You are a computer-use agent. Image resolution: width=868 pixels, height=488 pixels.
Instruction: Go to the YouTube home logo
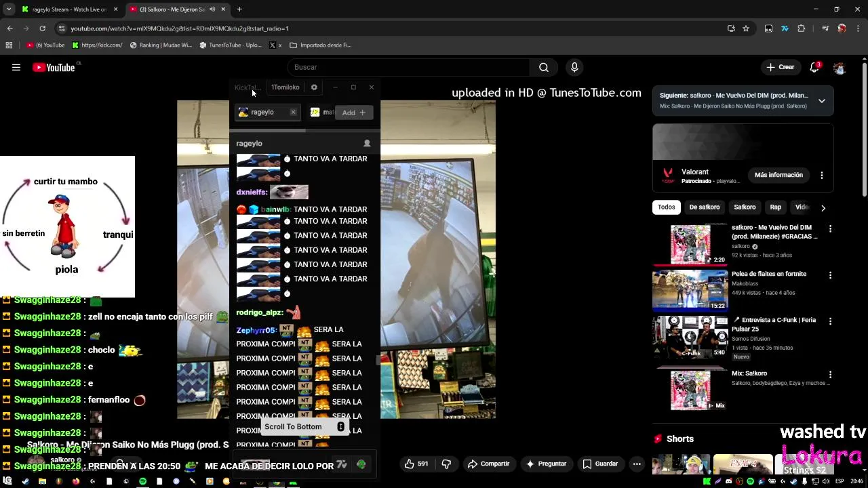54,67
